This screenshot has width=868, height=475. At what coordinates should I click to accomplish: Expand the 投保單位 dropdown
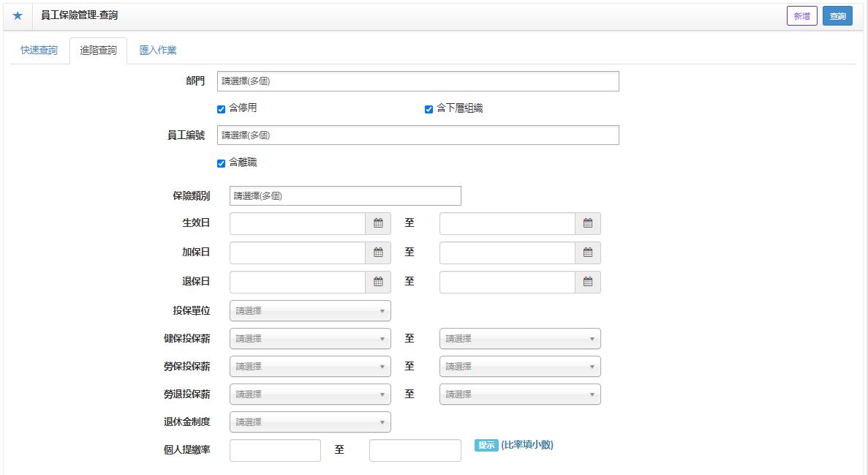(x=310, y=311)
